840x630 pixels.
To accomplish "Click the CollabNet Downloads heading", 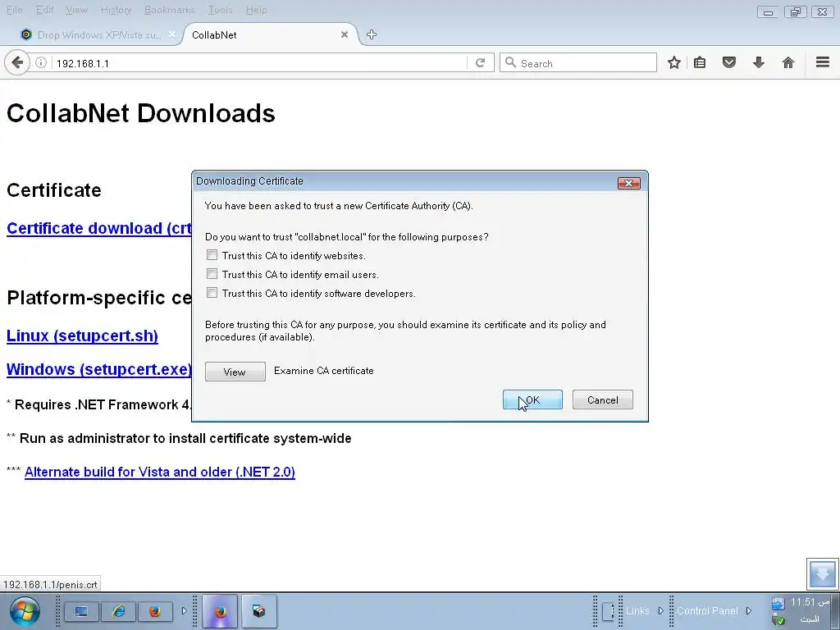I will pyautogui.click(x=141, y=113).
